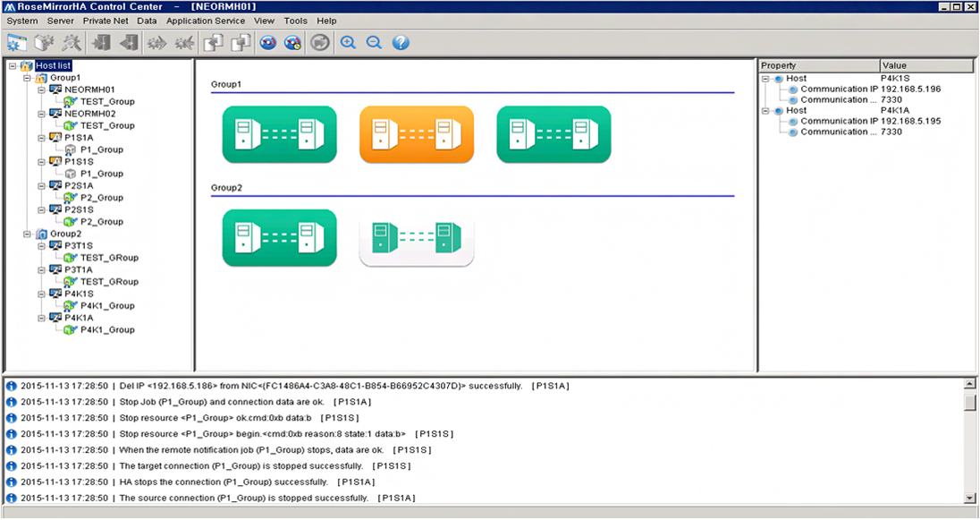Click the log panel scroll down arrow
The image size is (980, 520).
click(x=970, y=499)
